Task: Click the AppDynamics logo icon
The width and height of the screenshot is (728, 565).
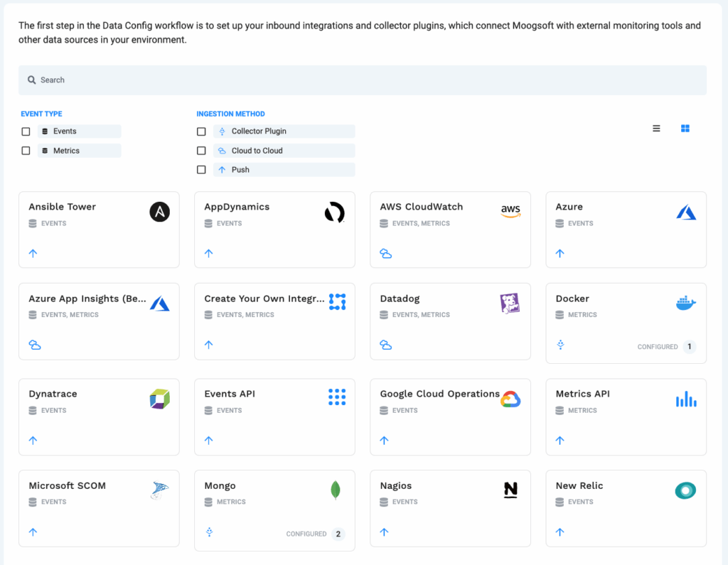Action: pos(334,212)
